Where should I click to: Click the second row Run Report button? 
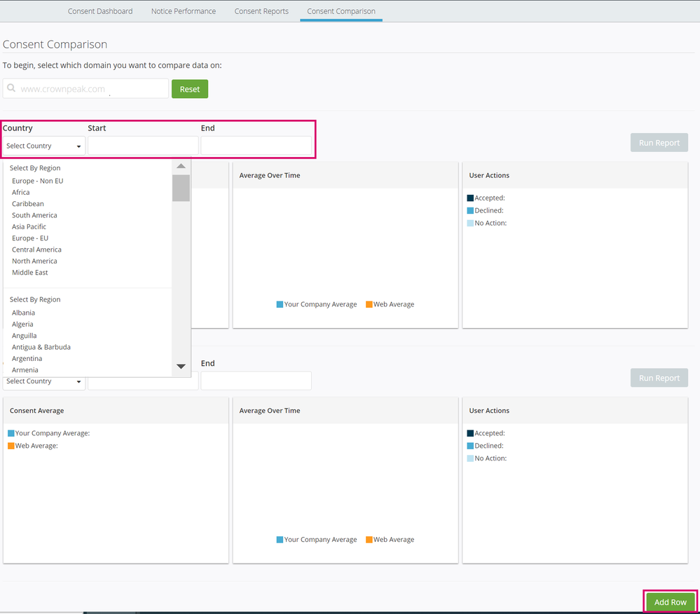tap(659, 378)
